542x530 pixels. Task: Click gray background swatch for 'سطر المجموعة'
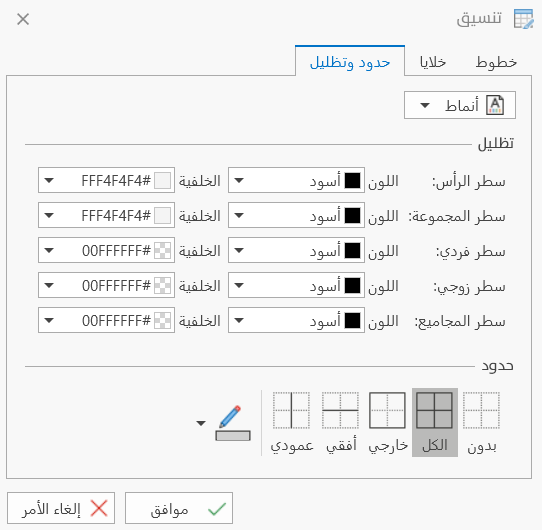pyautogui.click(x=162, y=215)
